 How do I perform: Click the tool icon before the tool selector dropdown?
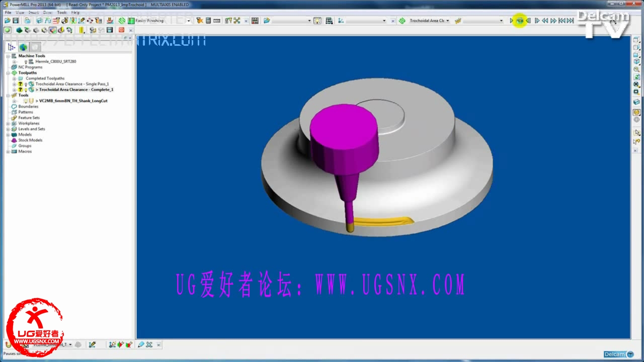[x=458, y=21]
